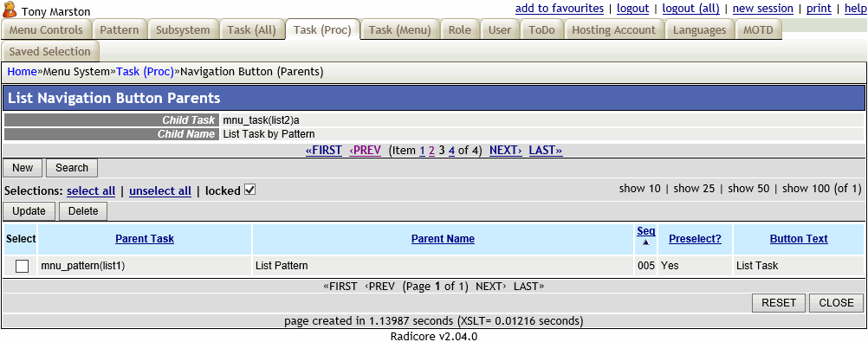Start a new session link
This screenshot has width=868, height=342.
pos(763,9)
